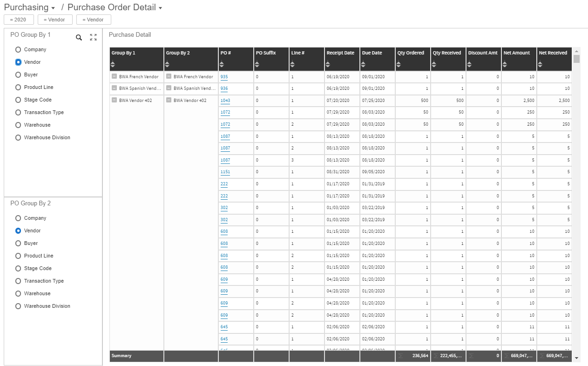
Task: Click the table's vertical scrollbar down arrow
Action: [x=577, y=358]
